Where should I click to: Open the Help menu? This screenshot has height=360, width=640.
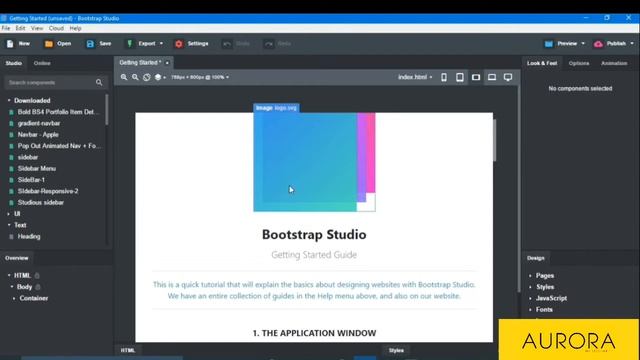(75, 28)
